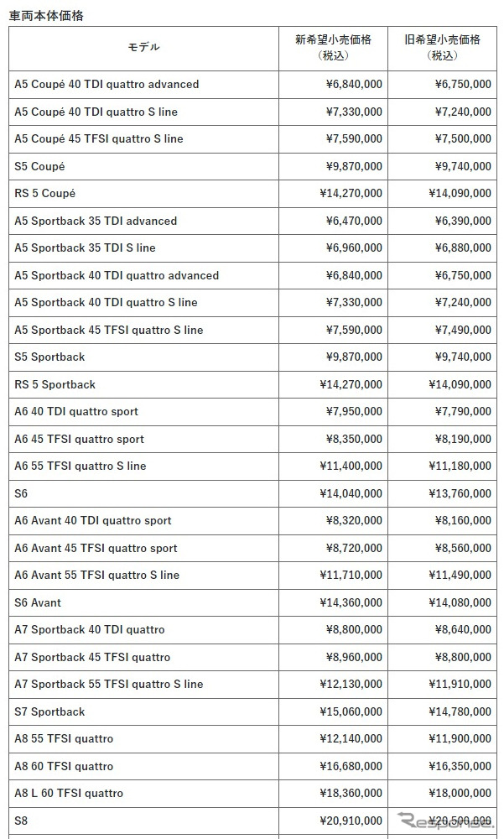The image size is (504, 839).
Task: Click the A6 40 TDI quattro sport entry
Action: 76,411
